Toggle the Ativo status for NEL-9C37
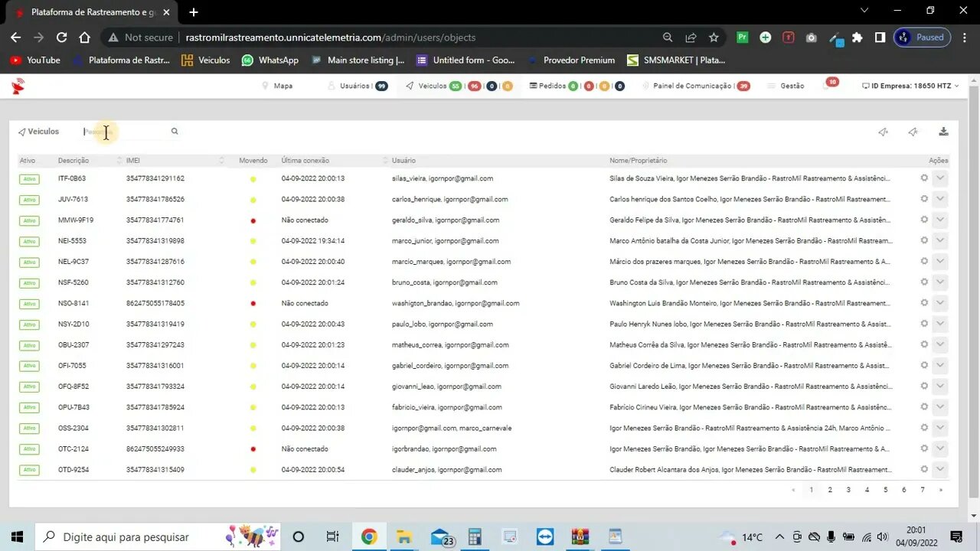Viewport: 980px width, 551px height. (29, 262)
